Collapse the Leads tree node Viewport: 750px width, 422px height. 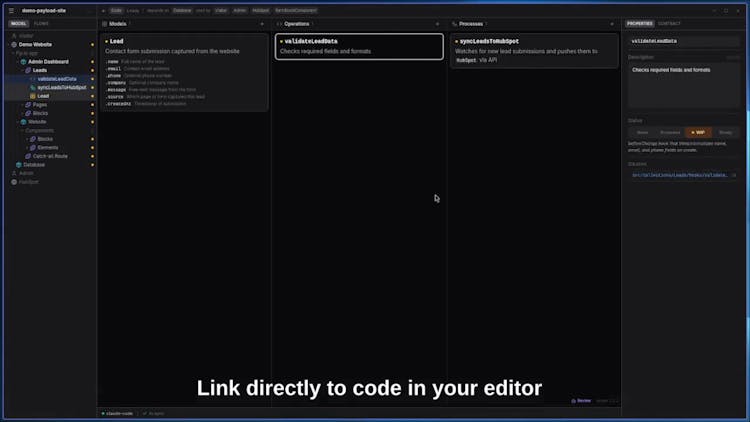[22, 70]
